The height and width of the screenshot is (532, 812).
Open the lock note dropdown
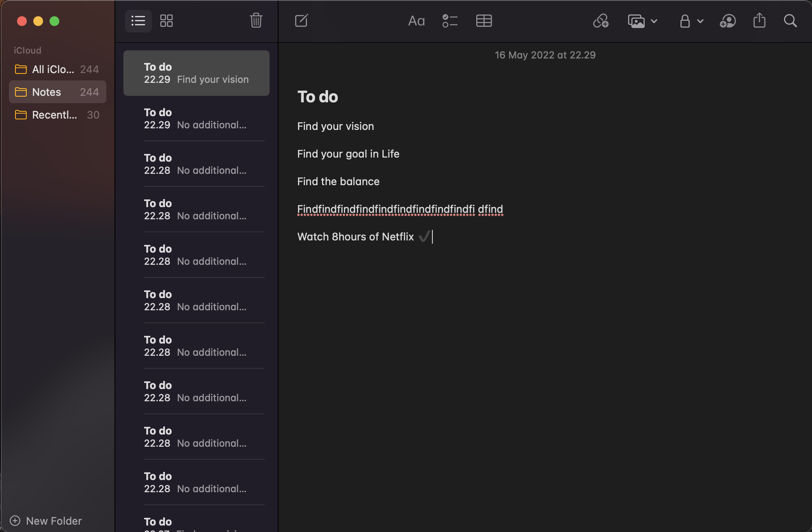(691, 21)
